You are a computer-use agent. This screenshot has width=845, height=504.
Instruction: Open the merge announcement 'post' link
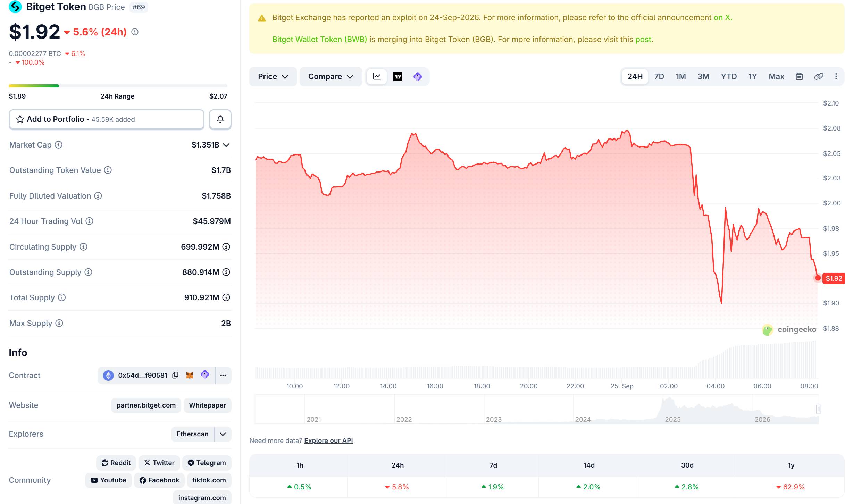(643, 40)
